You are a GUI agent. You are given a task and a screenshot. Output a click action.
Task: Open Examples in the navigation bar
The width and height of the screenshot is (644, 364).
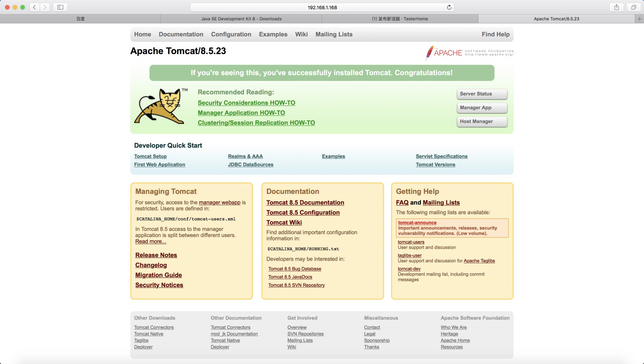click(x=273, y=34)
